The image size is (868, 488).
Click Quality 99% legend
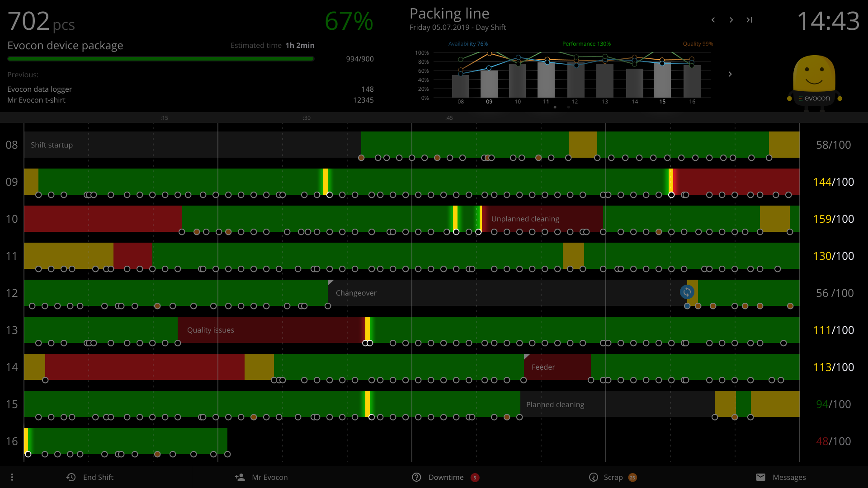click(698, 44)
